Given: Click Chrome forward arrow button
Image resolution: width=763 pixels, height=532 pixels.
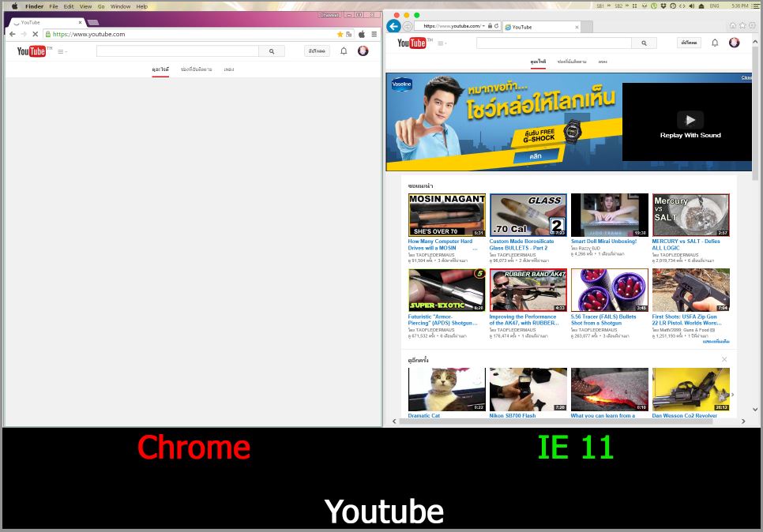Looking at the screenshot, I should [x=24, y=34].
